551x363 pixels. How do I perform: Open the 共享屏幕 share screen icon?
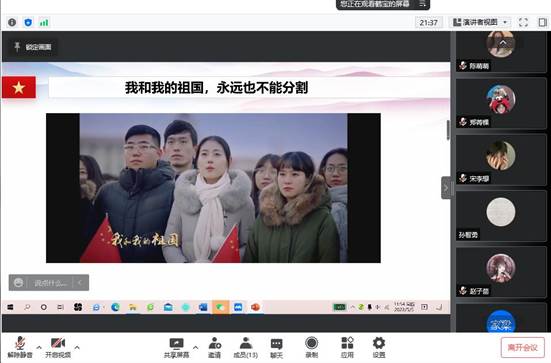pyautogui.click(x=176, y=348)
